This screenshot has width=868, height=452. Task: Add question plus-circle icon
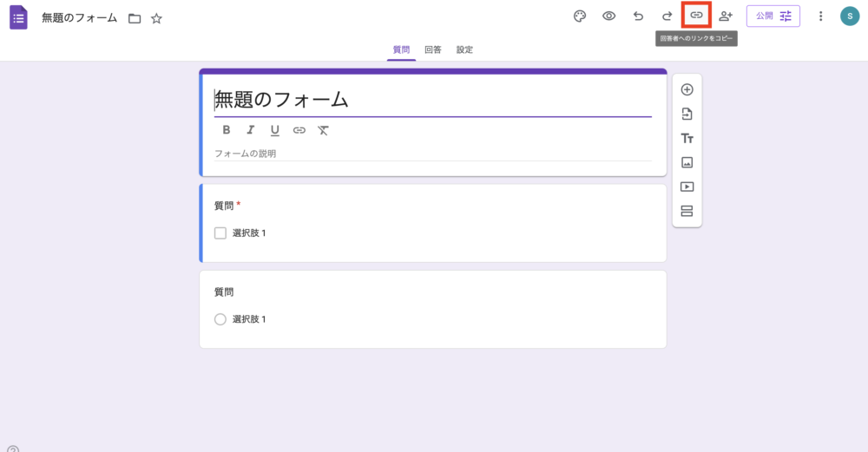(687, 89)
